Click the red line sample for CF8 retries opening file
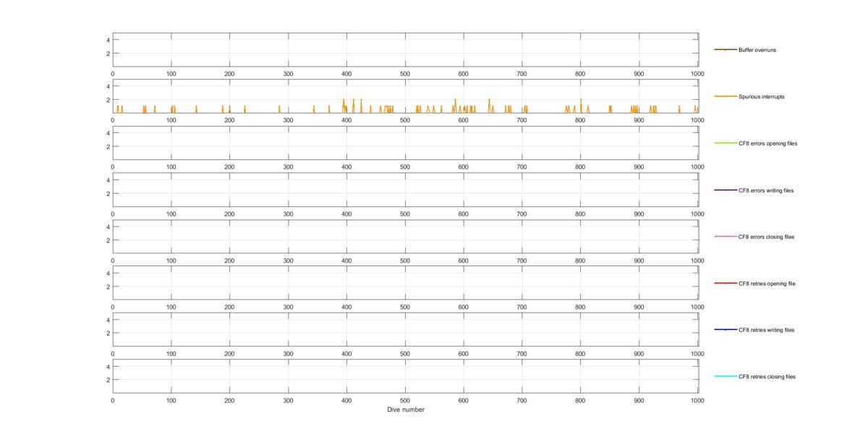The height and width of the screenshot is (442, 868). (x=726, y=283)
